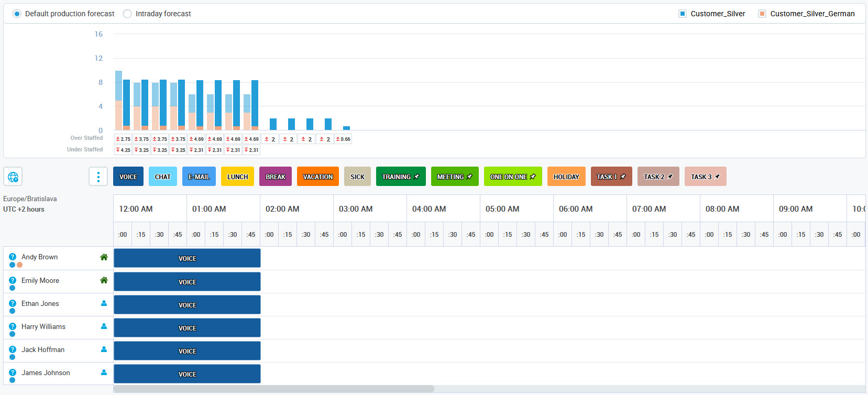Click Emily Moore's green house icon
The image size is (868, 395).
tap(104, 280)
